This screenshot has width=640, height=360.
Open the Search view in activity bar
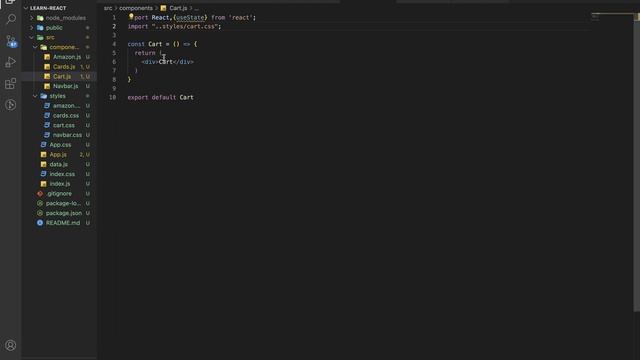pos(11,19)
